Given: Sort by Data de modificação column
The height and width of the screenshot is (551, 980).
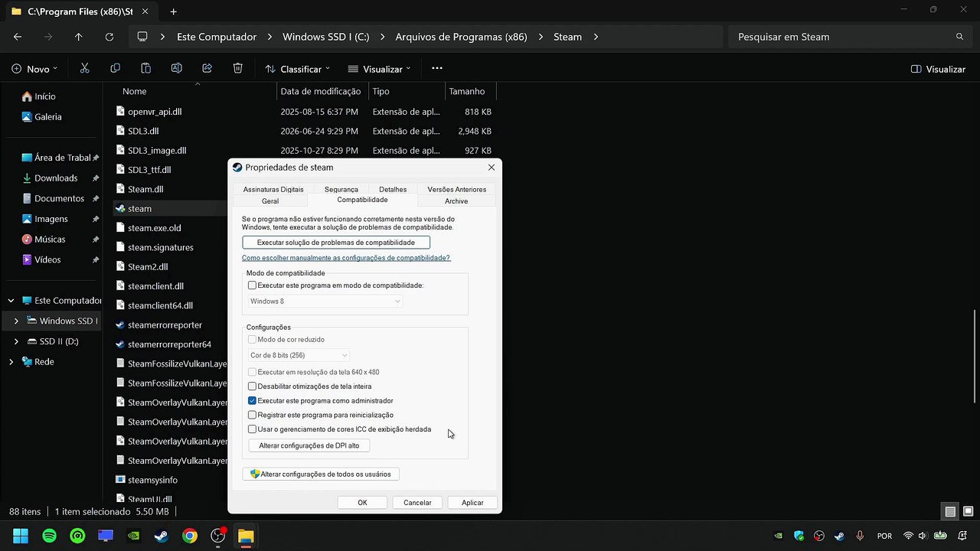Looking at the screenshot, I should pos(321,91).
